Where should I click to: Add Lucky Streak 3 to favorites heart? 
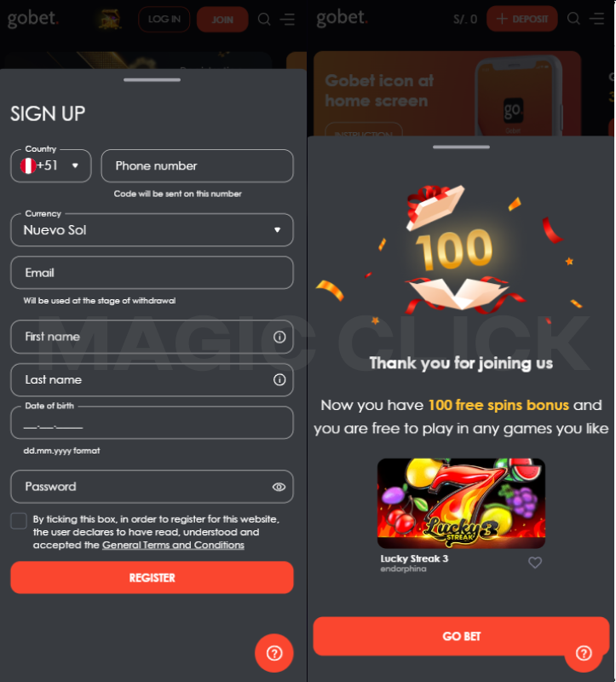tap(535, 563)
